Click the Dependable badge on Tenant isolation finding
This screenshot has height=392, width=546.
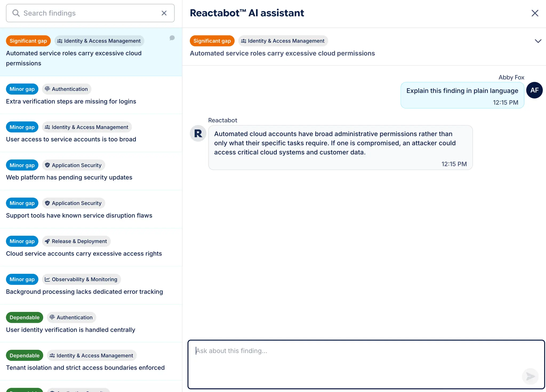pyautogui.click(x=25, y=356)
